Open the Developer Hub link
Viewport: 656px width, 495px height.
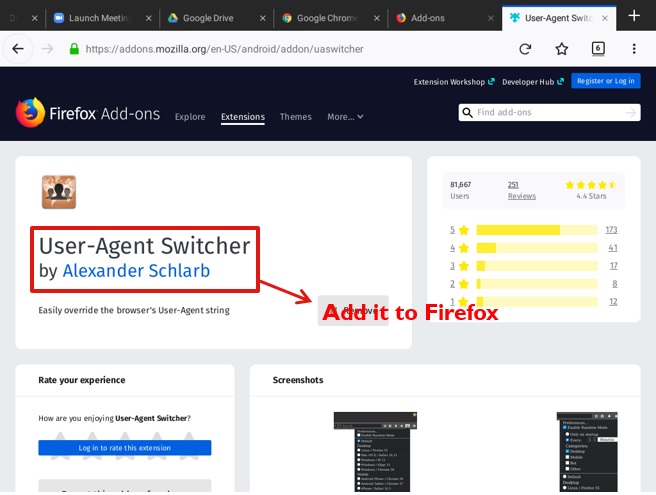[533, 82]
